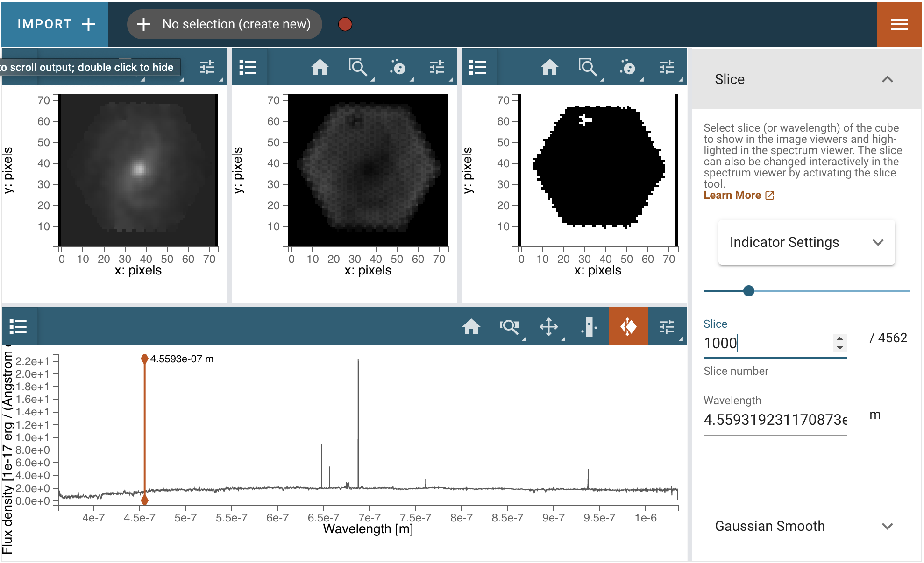
Task: Click the 4.5593e-07 m slice label
Action: [x=182, y=359]
